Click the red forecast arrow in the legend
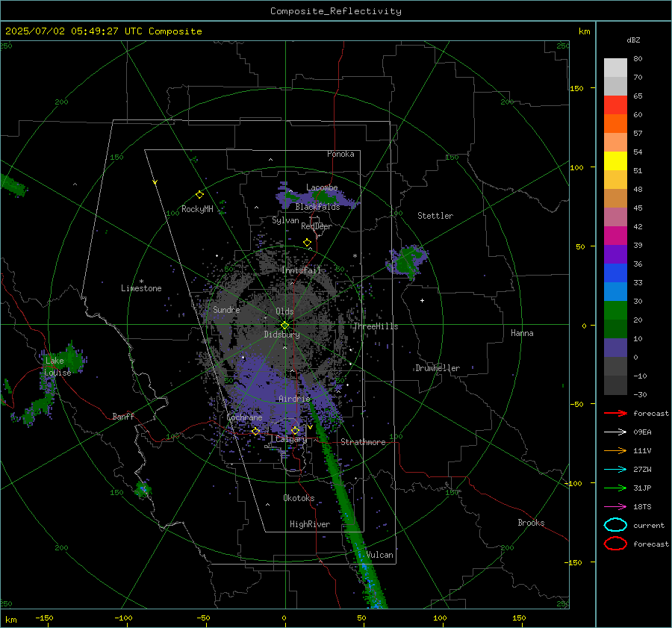This screenshot has width=672, height=628. [615, 413]
